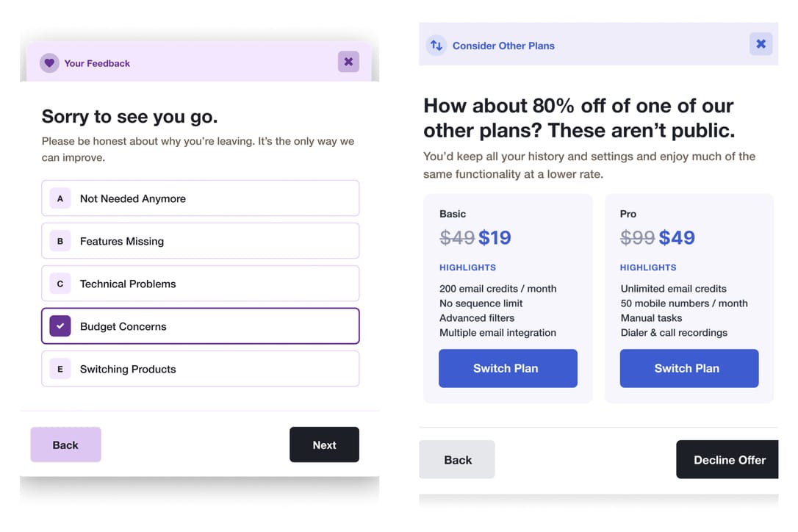Click Back on the feedback dialog
Image resolution: width=798 pixels, height=532 pixels.
pos(65,445)
